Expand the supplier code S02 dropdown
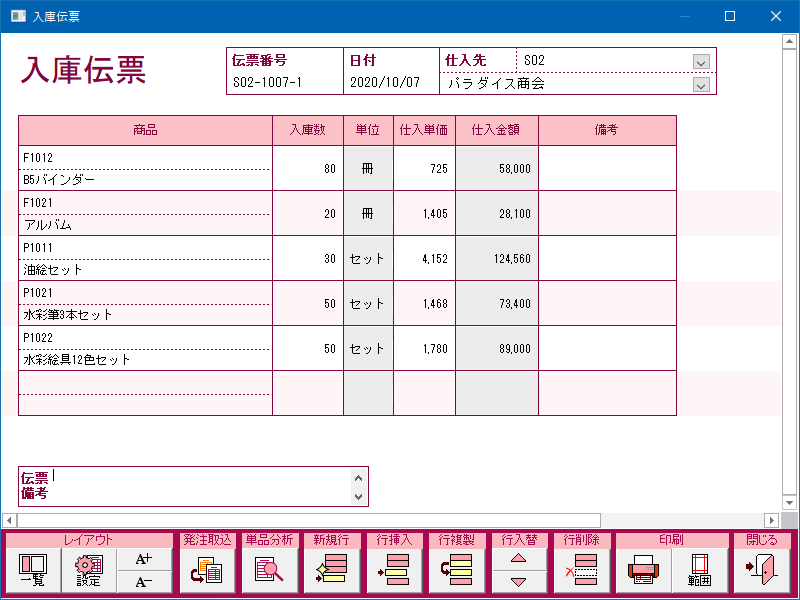Screen dimensions: 800x600 [701, 61]
